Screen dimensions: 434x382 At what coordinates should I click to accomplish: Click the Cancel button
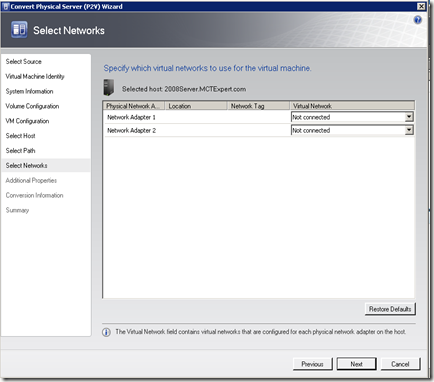(400, 364)
